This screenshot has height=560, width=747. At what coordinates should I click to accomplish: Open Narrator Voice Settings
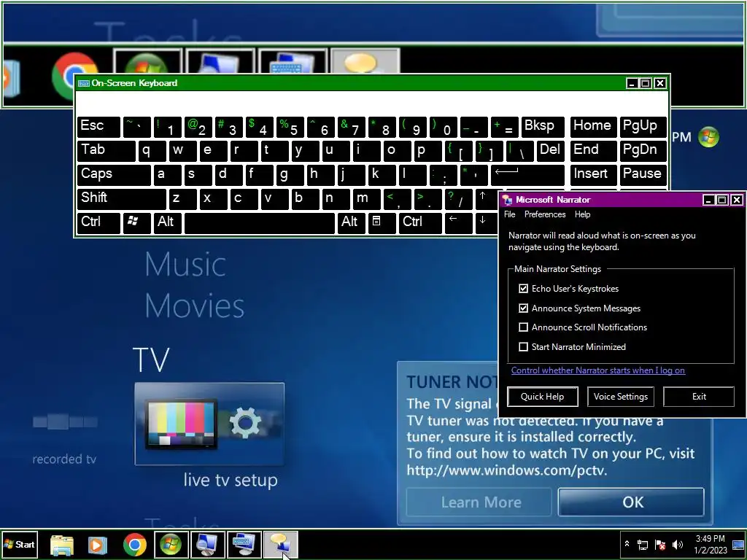click(621, 397)
